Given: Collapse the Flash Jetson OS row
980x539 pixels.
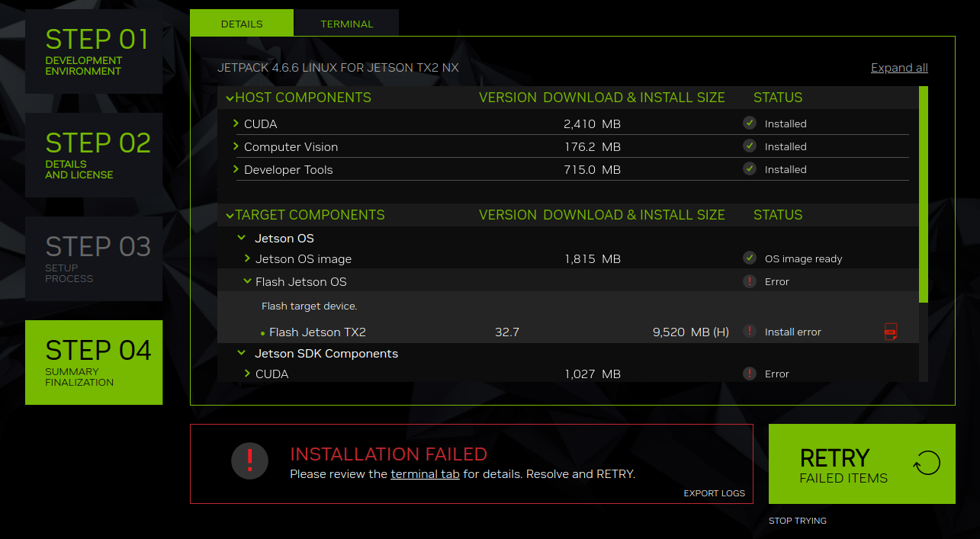Looking at the screenshot, I should [247, 281].
